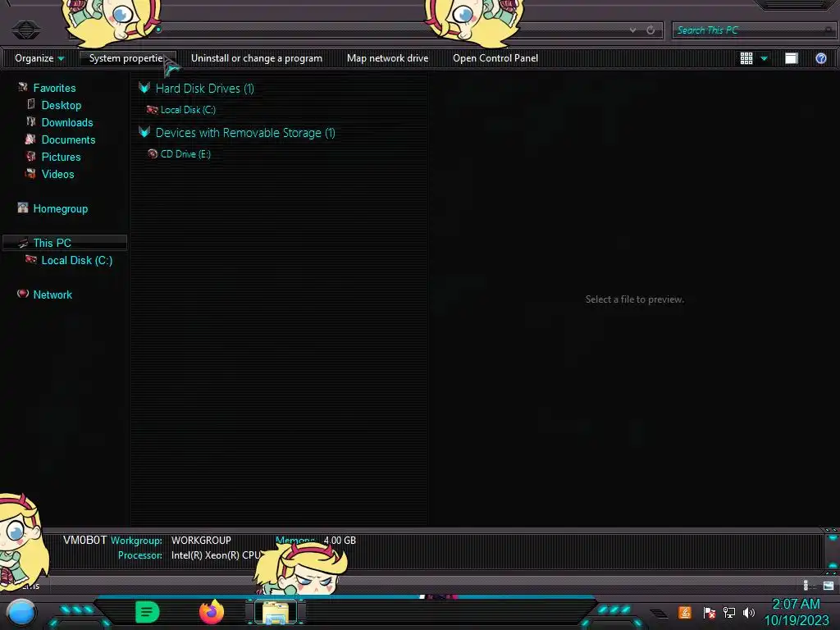The height and width of the screenshot is (630, 840).
Task: Open the green notes app on taskbar
Action: (x=148, y=612)
